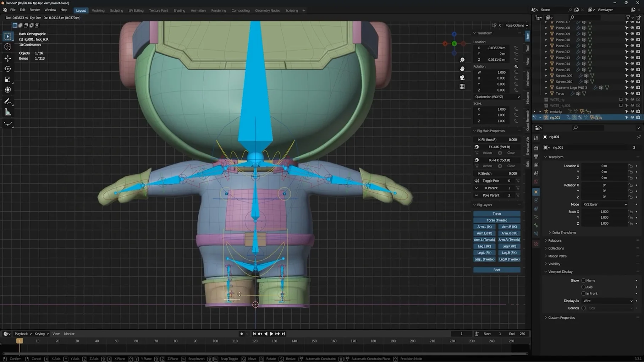Select the Transform tool
644x362 pixels.
pyautogui.click(x=8, y=90)
